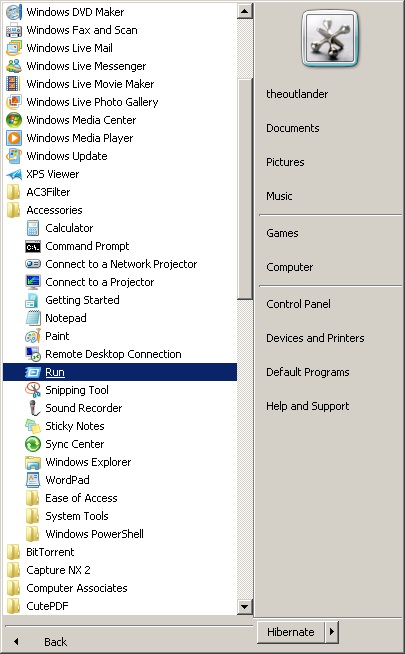Click the Connect to a Projector icon
Viewport: 405px width, 654px height.
point(33,282)
